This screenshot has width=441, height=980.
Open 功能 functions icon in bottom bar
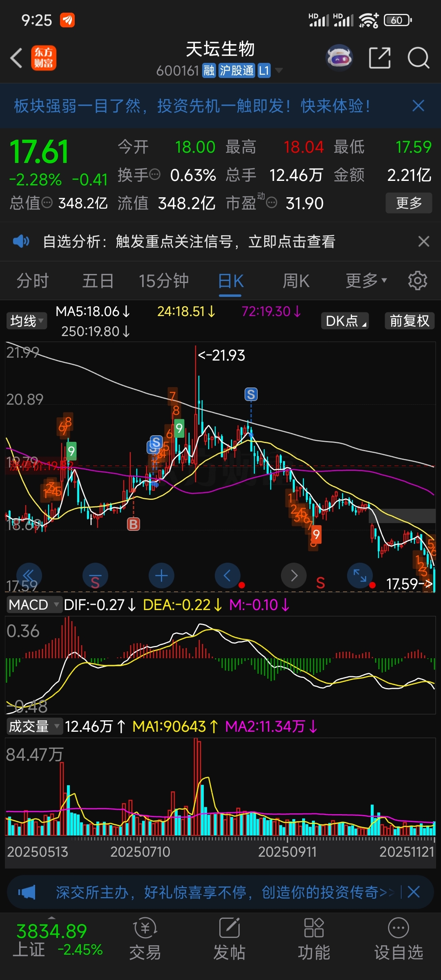pyautogui.click(x=314, y=939)
